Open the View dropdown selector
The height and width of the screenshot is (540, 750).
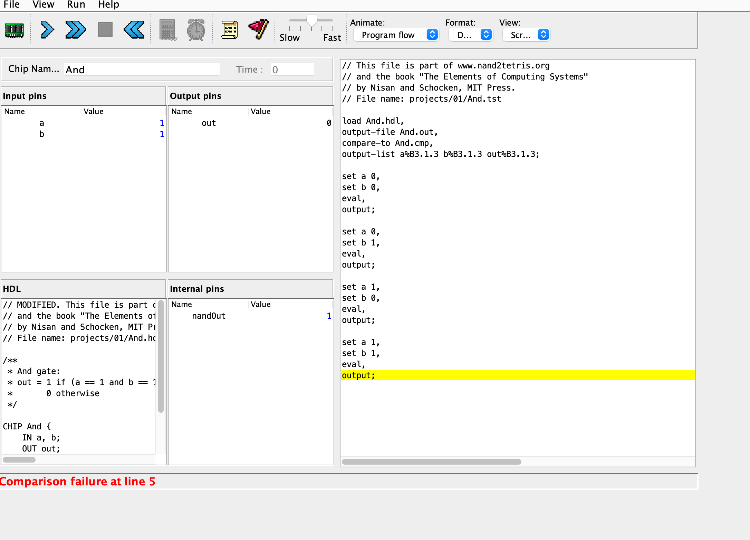click(525, 35)
